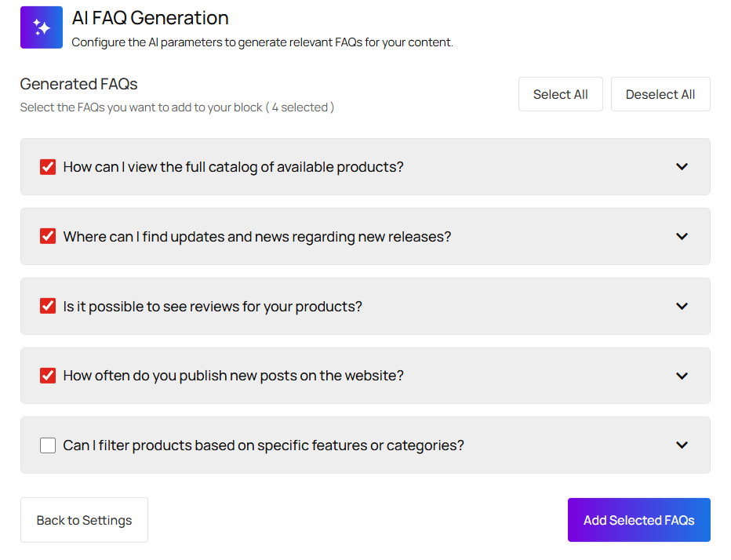Select the 'Is it possible to see reviews' title
This screenshot has height=560, width=731.
tap(213, 306)
